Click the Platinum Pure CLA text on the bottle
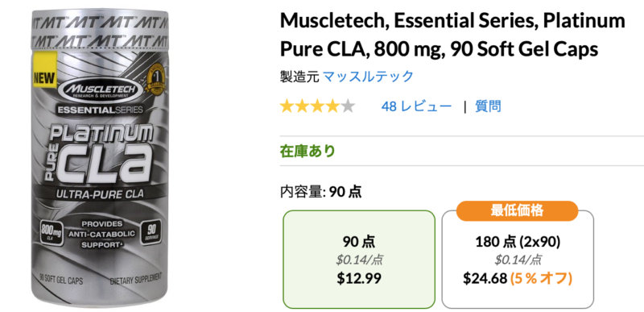This screenshot has height=312, width=644. point(99,153)
